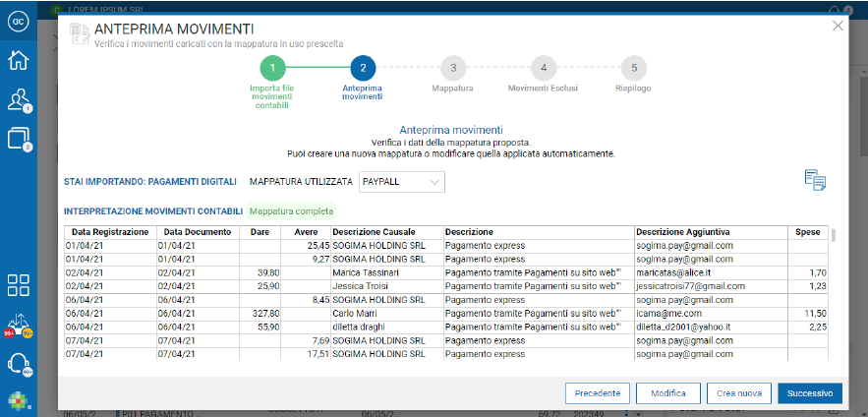The image size is (868, 417).
Task: Select the diletta draghi cell
Action: click(x=387, y=327)
